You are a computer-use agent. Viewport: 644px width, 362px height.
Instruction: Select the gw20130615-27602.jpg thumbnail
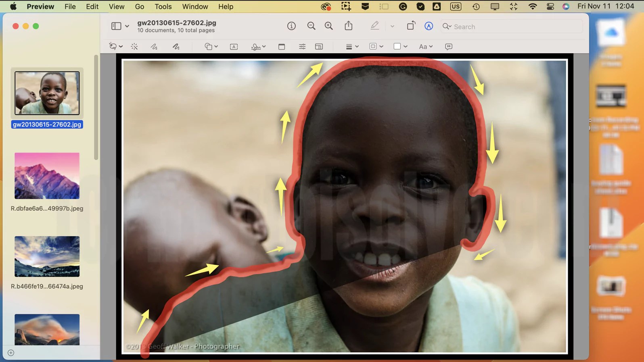coord(47,93)
